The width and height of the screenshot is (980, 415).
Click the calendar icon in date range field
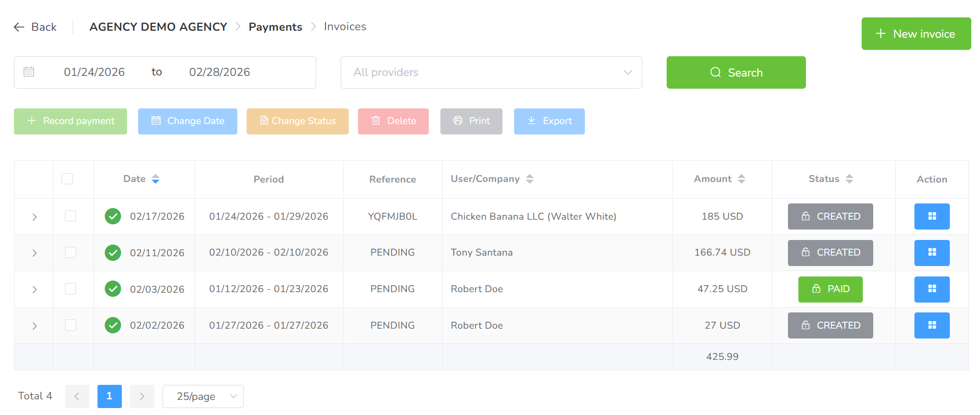pyautogui.click(x=29, y=72)
